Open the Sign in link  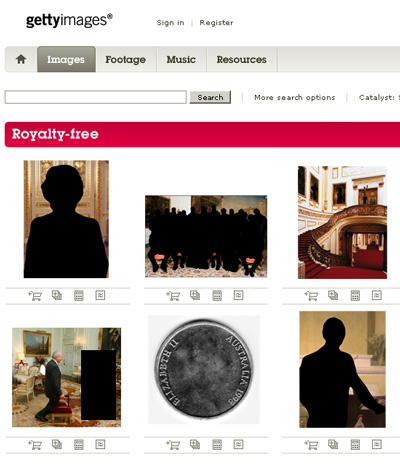coord(170,23)
